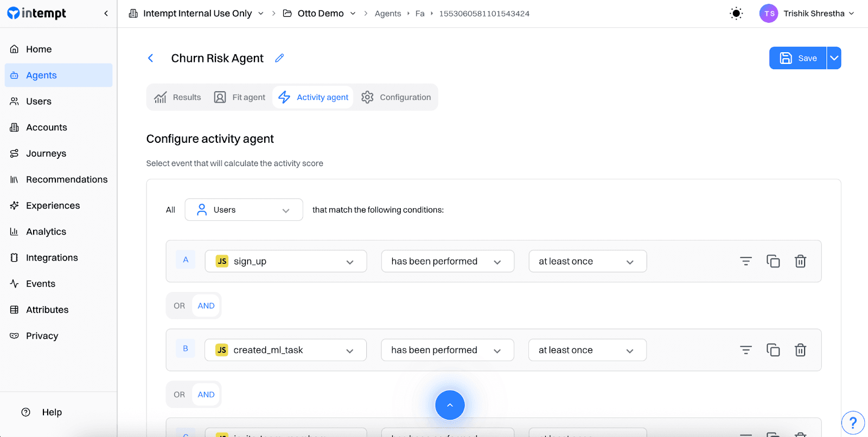Open the Trishik Shrestha account menu

[819, 14]
